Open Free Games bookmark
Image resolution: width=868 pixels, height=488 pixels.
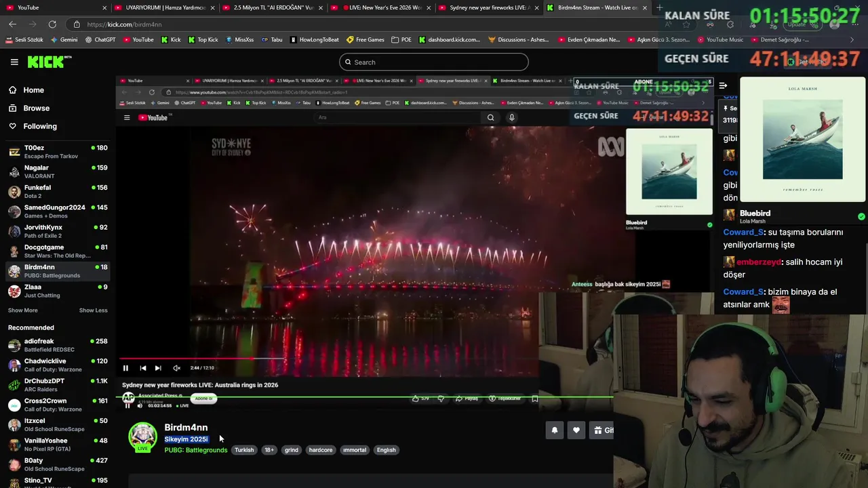[x=365, y=39]
